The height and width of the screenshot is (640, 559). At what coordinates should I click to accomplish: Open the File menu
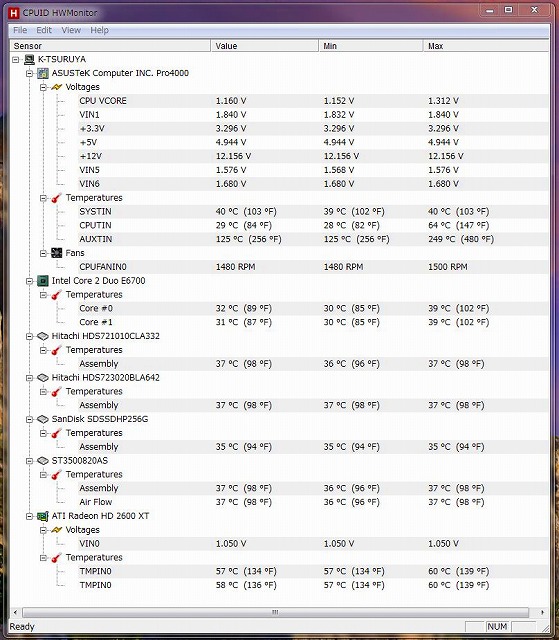pos(20,30)
